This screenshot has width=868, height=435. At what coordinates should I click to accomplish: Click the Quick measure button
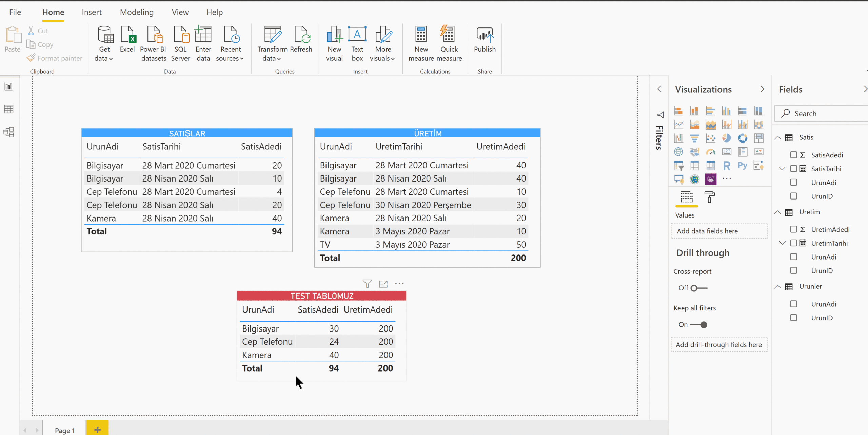click(449, 43)
